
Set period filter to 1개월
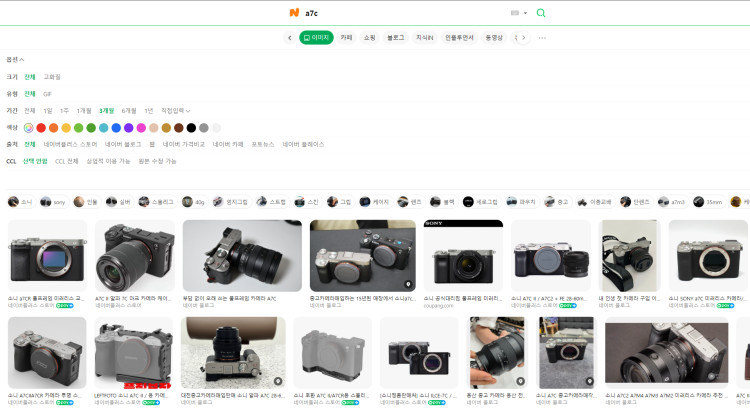pyautogui.click(x=84, y=110)
